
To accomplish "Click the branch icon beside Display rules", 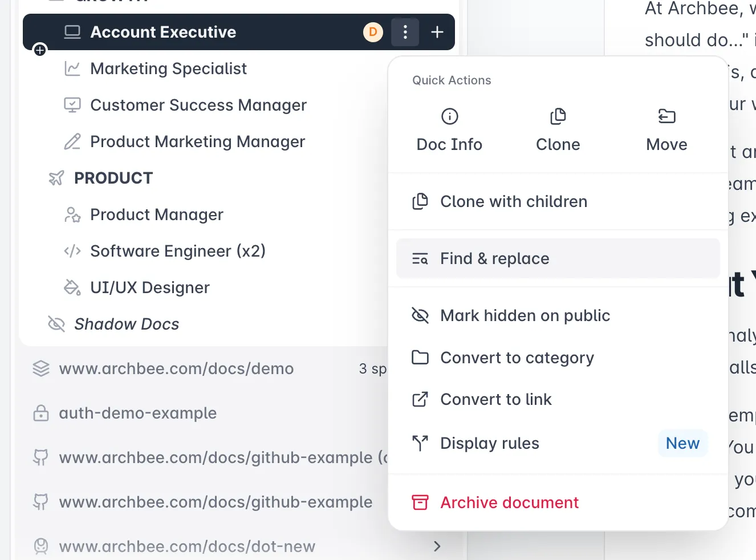I will click(420, 443).
